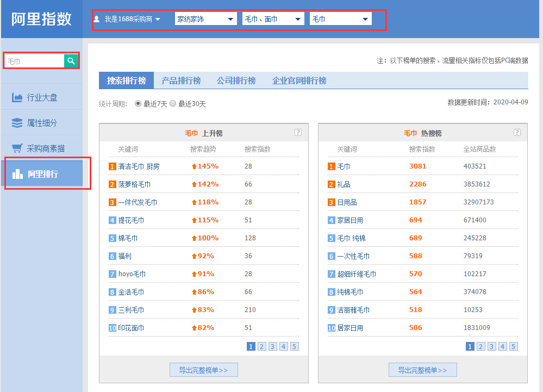
Task: Open keyword 提花毛巾
Action: [131, 220]
